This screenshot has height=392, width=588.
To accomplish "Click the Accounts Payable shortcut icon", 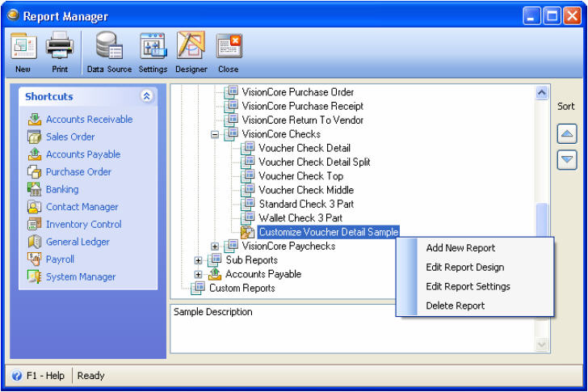I will click(x=35, y=154).
